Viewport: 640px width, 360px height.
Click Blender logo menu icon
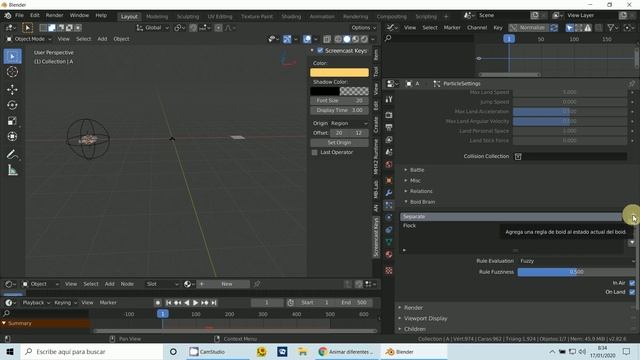tap(8, 16)
